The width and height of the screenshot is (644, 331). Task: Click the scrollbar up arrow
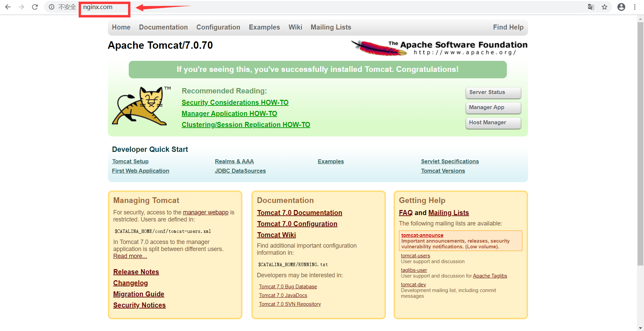[640, 19]
